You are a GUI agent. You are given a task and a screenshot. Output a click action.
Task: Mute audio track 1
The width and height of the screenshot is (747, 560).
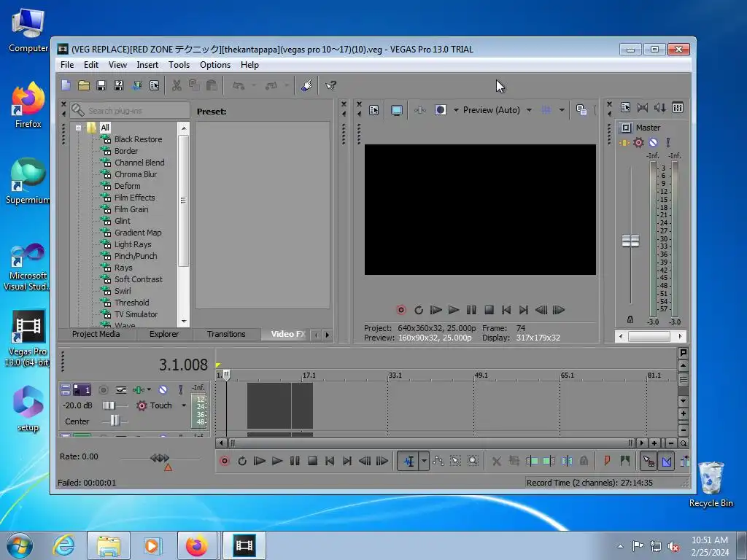pyautogui.click(x=163, y=390)
